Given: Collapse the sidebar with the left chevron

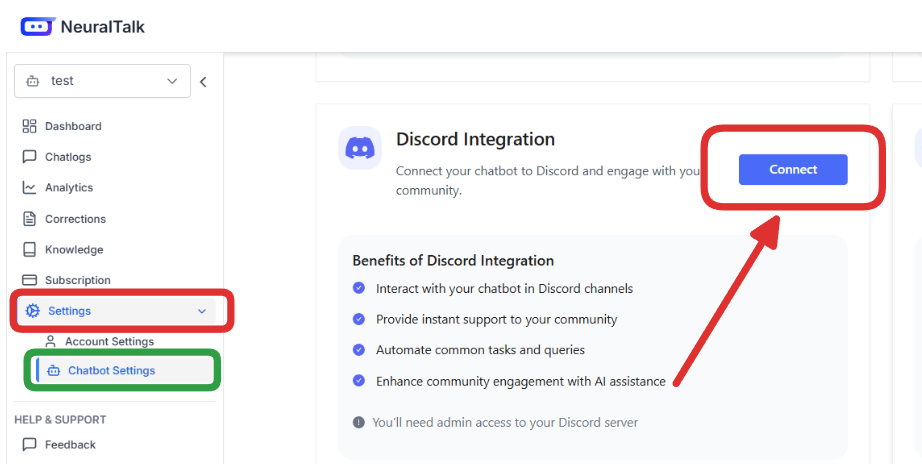Looking at the screenshot, I should pos(203,82).
